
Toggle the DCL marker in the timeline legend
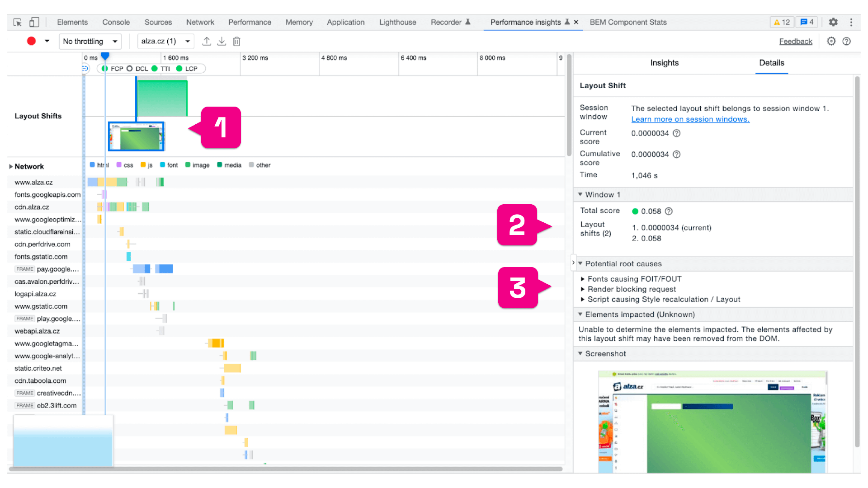(137, 69)
